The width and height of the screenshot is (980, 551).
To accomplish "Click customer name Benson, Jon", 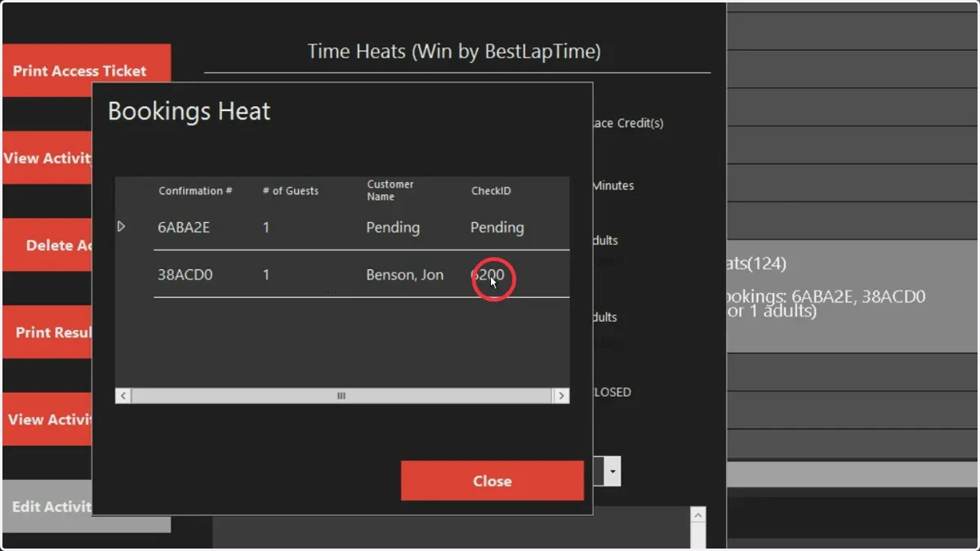I will tap(405, 275).
